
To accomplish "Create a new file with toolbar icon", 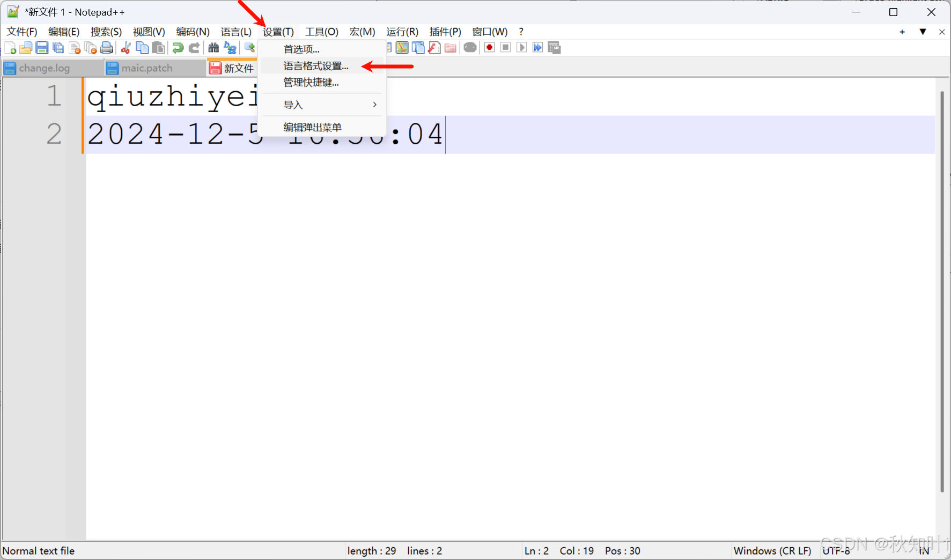I will click(10, 48).
